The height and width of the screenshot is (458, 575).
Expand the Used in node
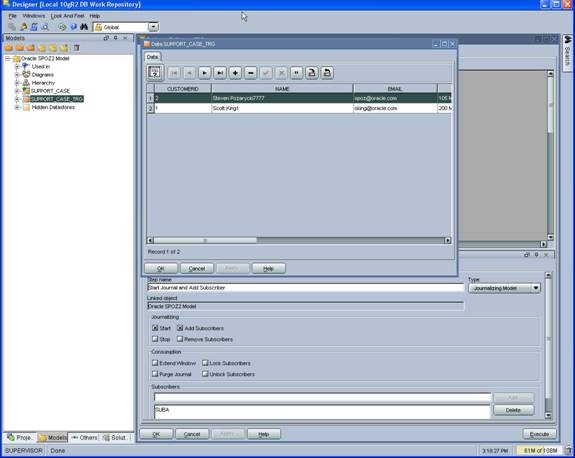(17, 66)
